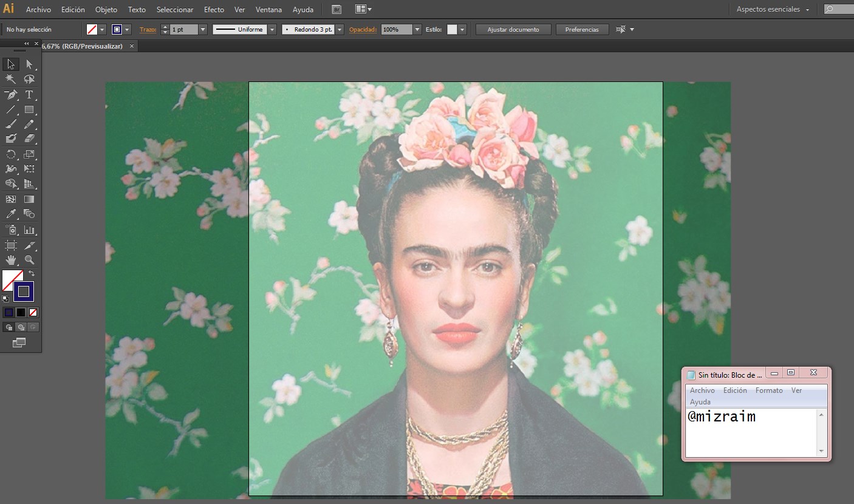Select the Slice tool
Screen dimensions: 854x504
[29, 245]
